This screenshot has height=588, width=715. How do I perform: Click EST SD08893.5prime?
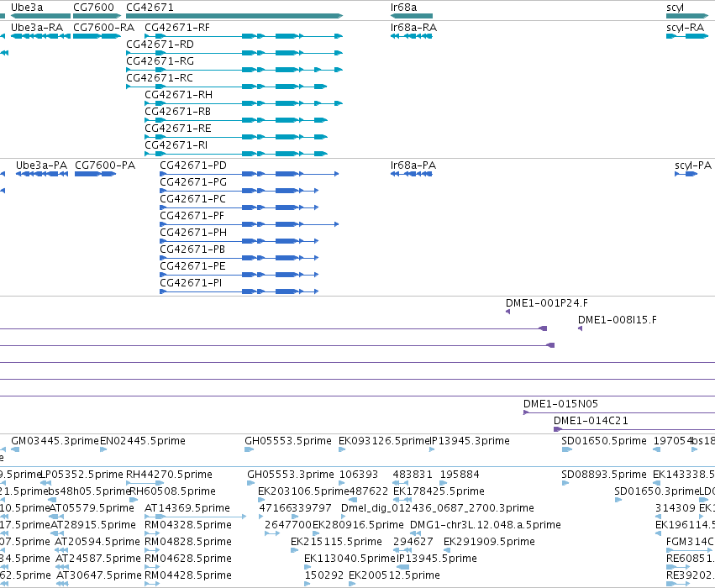pyautogui.click(x=604, y=475)
